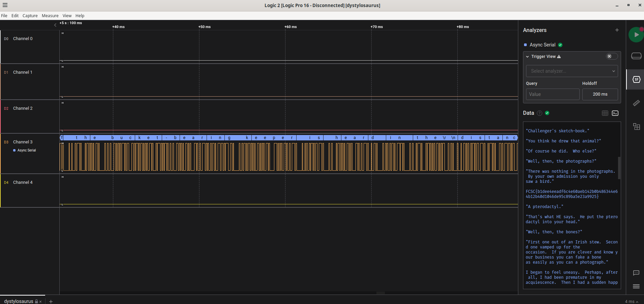Click the Query Value input field
This screenshot has height=304, width=644.
[553, 94]
